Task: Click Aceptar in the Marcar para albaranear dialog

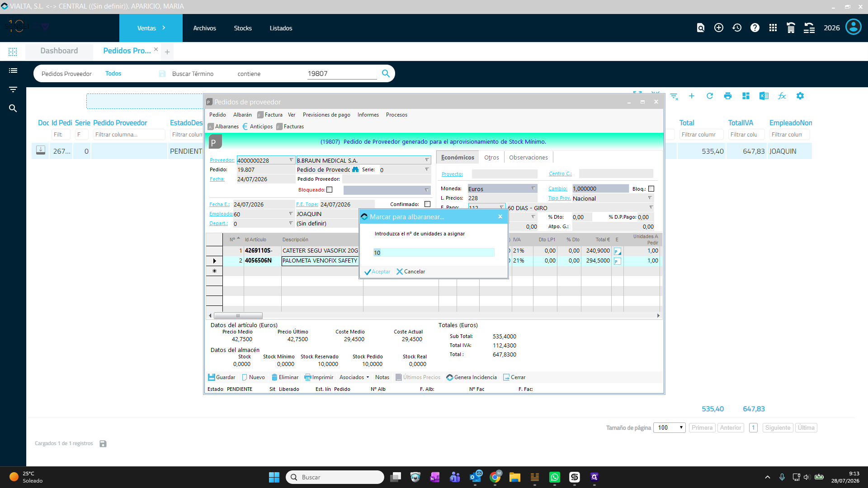Action: tap(377, 272)
